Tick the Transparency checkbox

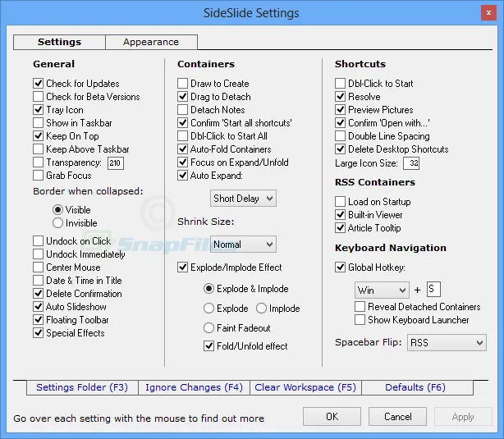[x=39, y=162]
